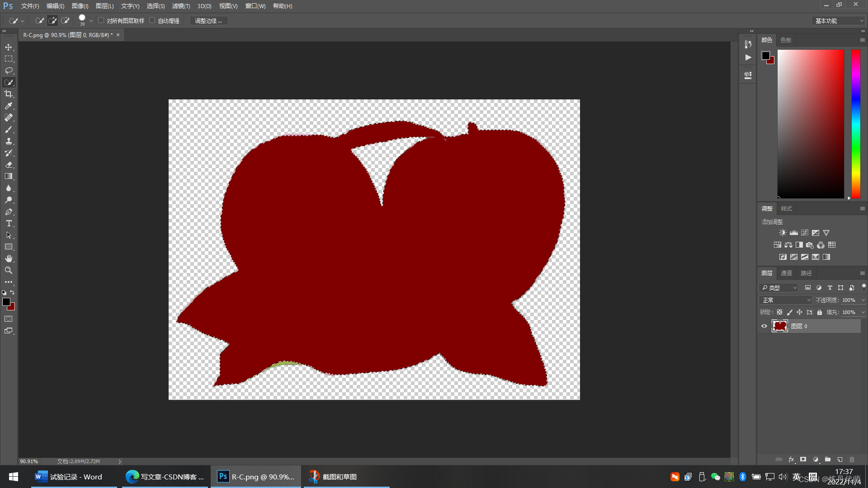Select the Gradient tool
The height and width of the screenshot is (488, 868).
(x=9, y=176)
